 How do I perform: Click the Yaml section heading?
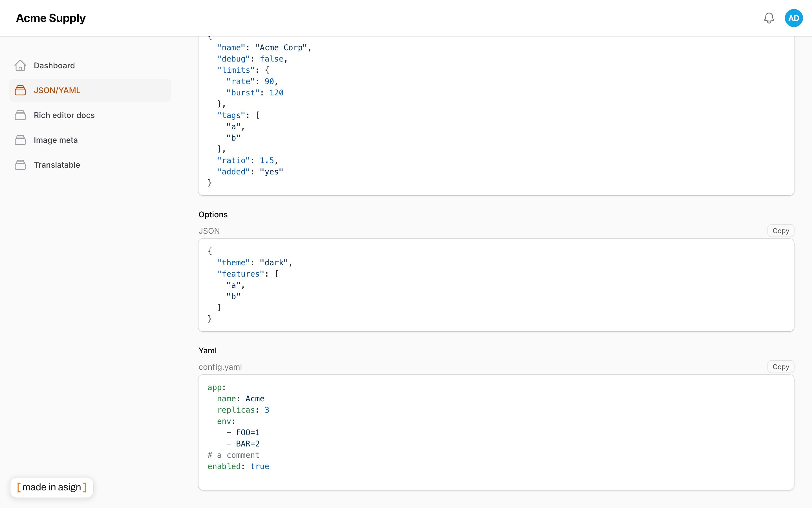tap(208, 351)
